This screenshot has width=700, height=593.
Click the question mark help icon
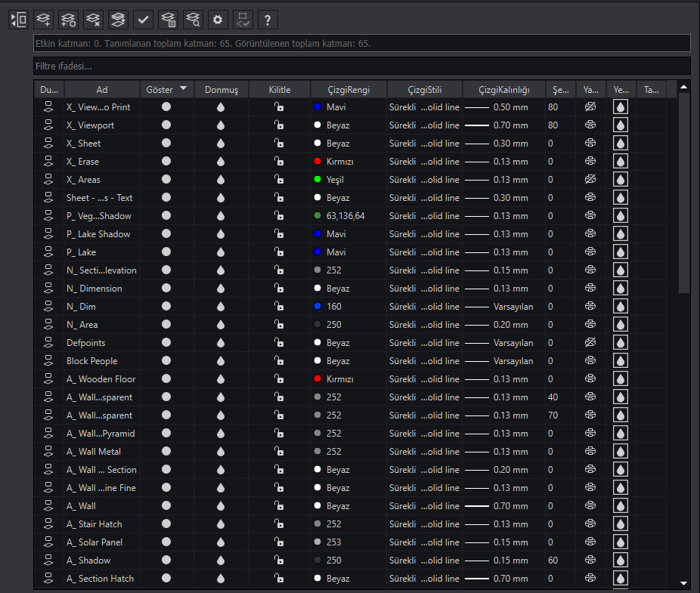[x=267, y=20]
